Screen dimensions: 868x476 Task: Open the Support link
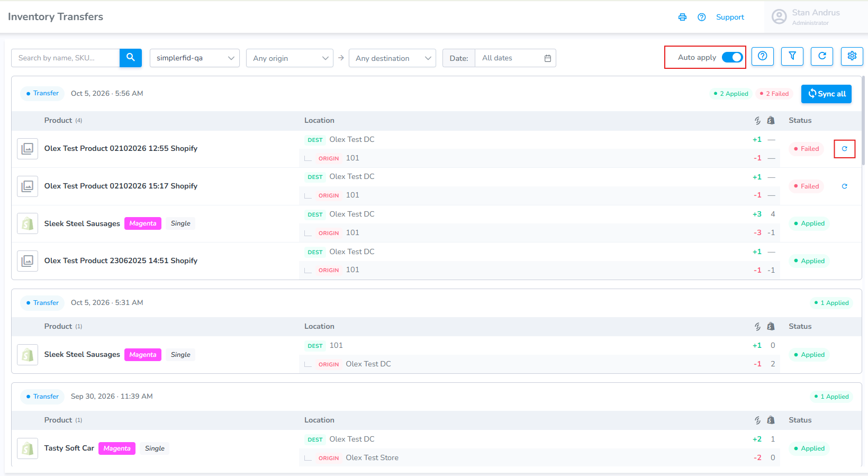[730, 17]
